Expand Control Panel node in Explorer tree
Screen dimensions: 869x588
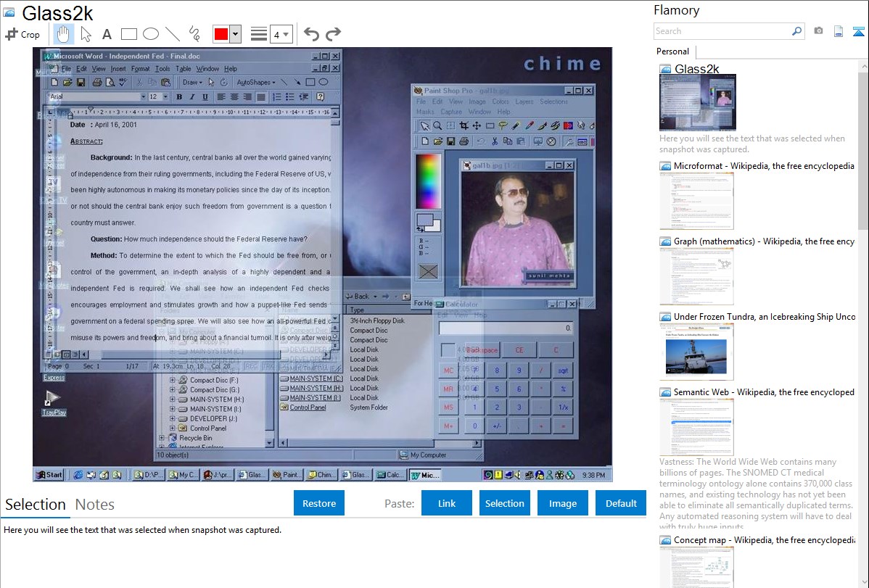(x=173, y=428)
